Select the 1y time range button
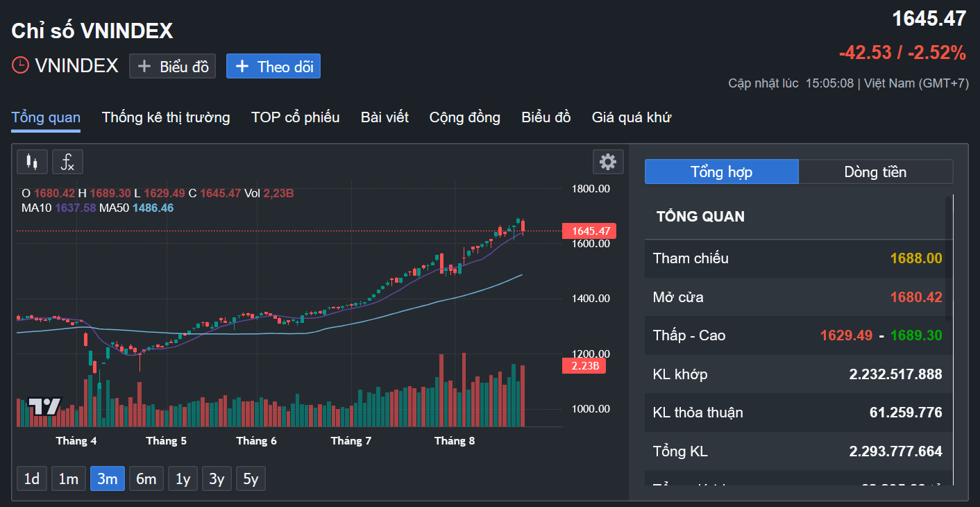 pos(183,479)
